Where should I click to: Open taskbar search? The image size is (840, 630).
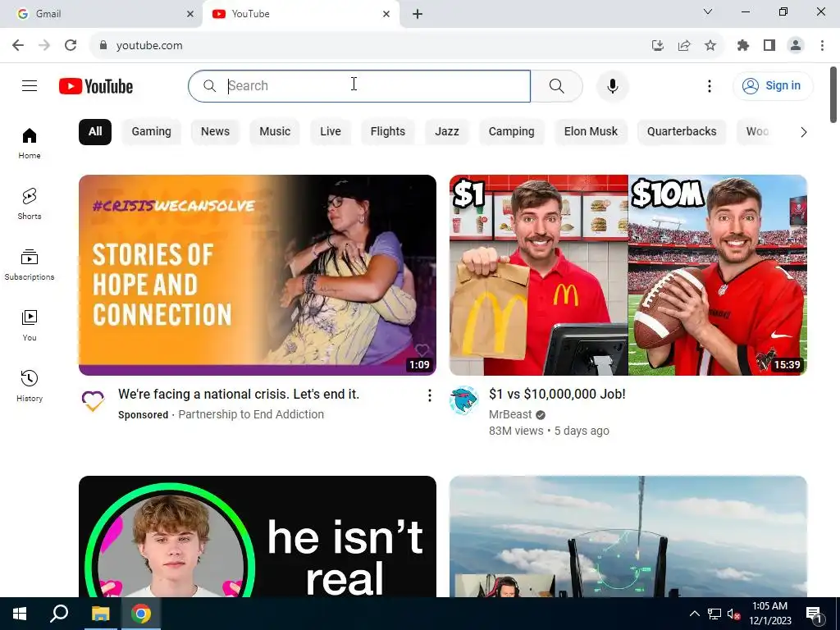59,614
